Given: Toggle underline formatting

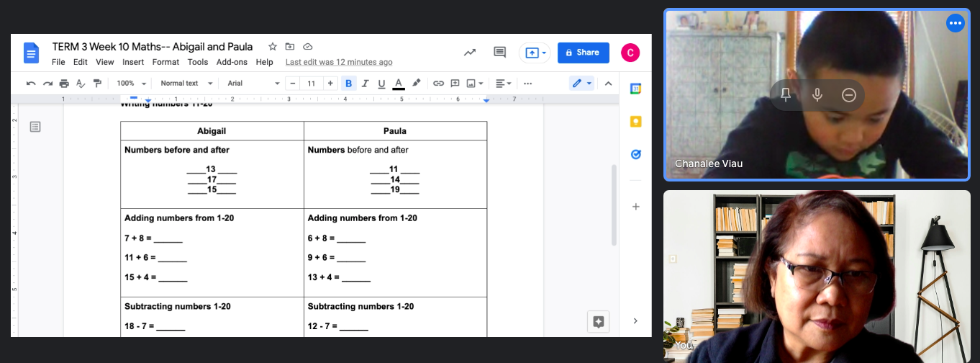Looking at the screenshot, I should pyautogui.click(x=381, y=84).
